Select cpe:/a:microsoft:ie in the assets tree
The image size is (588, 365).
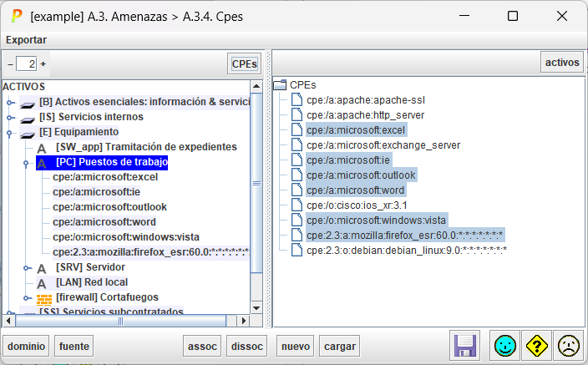(96, 192)
